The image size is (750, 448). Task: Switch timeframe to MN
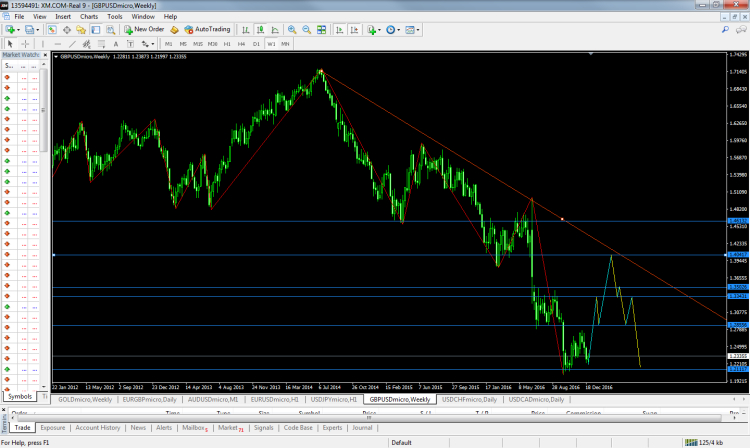(286, 44)
